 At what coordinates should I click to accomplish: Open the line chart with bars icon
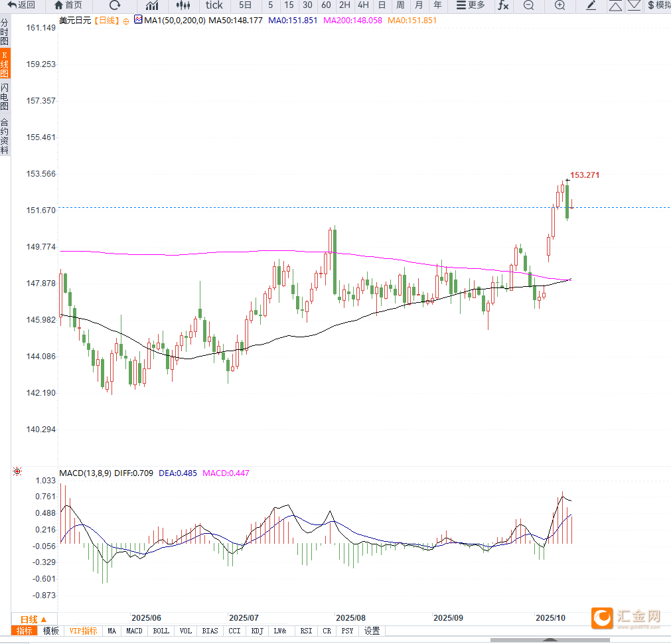click(x=152, y=5)
